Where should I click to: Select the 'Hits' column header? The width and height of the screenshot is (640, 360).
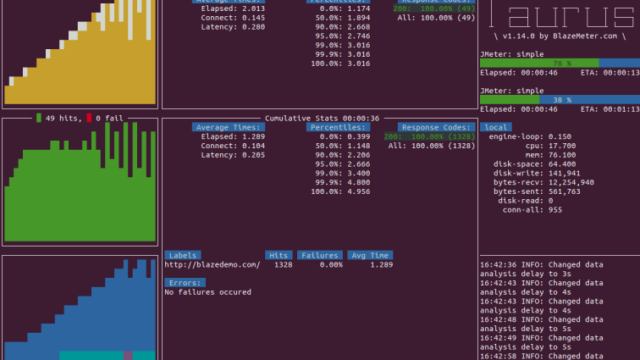(x=278, y=256)
